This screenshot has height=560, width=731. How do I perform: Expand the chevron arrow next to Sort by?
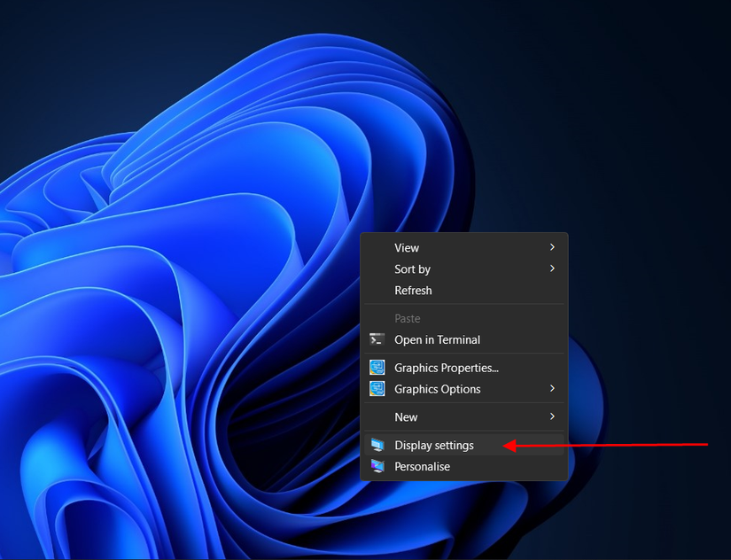[552, 268]
